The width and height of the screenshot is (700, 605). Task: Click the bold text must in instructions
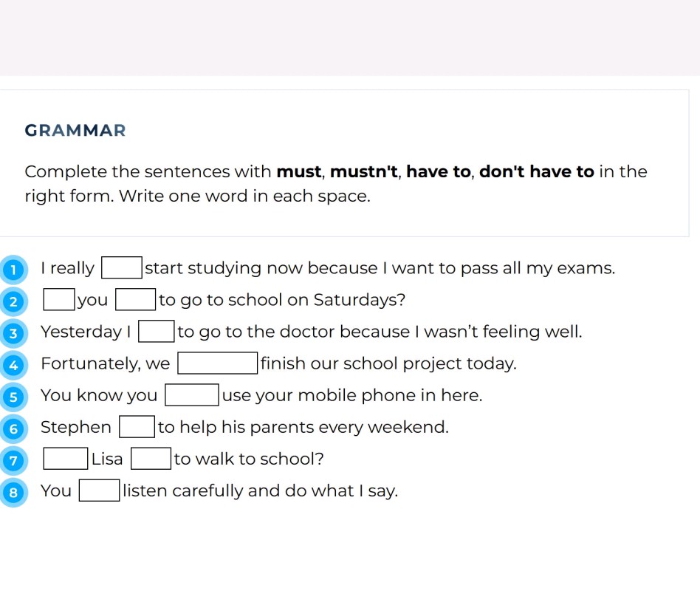[300, 171]
